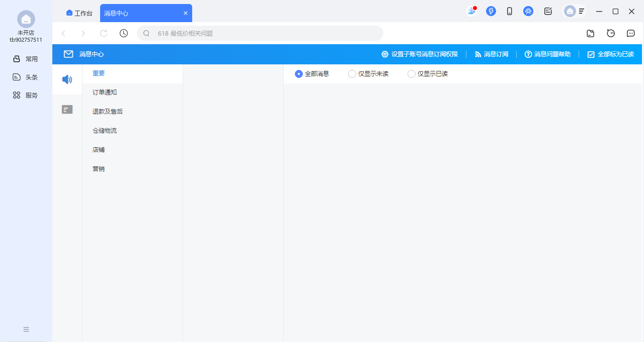
Task: Click the 消息中心 header title
Action: click(92, 54)
